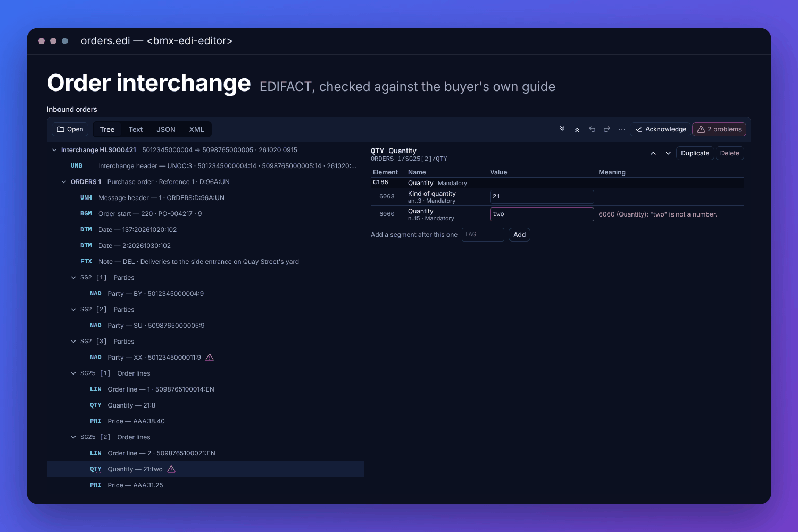The width and height of the screenshot is (798, 532).
Task: Select the BGM Order start row
Action: click(205, 214)
